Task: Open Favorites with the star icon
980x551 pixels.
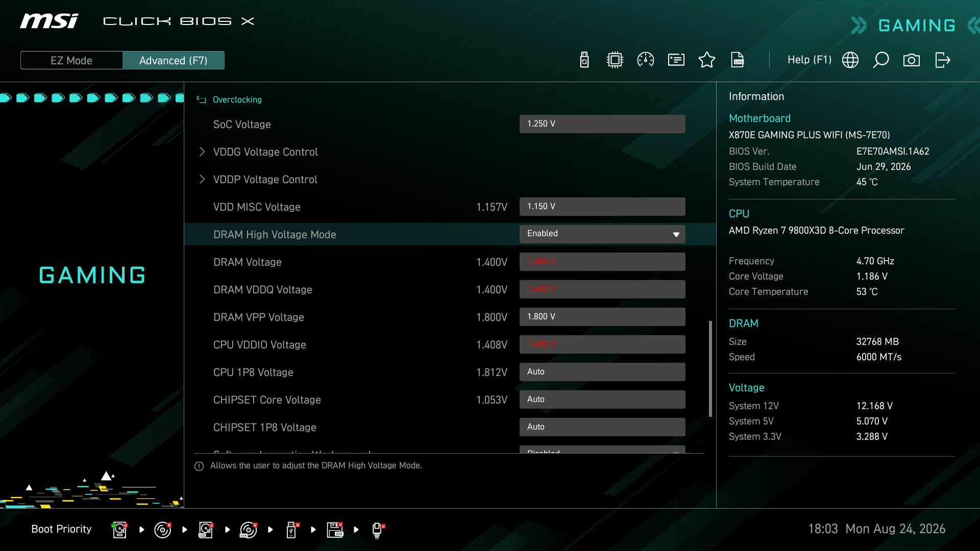Action: click(x=707, y=60)
